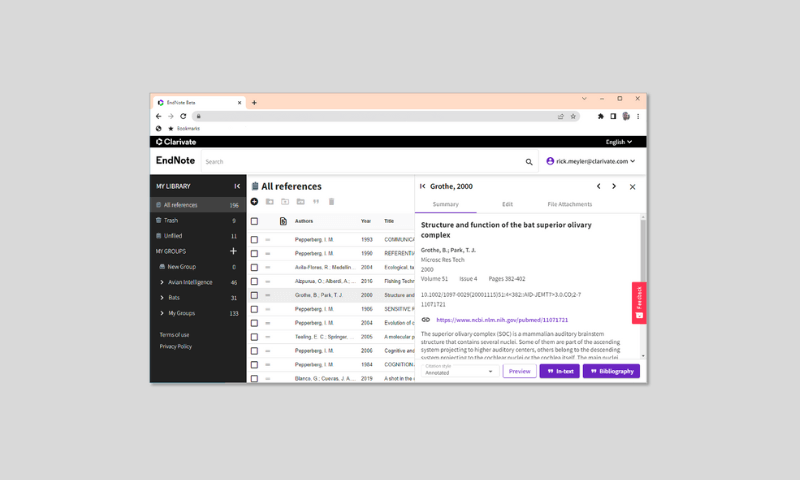800x480 pixels.
Task: Collapse the Grothe, 2000 detail panel
Action: point(422,186)
